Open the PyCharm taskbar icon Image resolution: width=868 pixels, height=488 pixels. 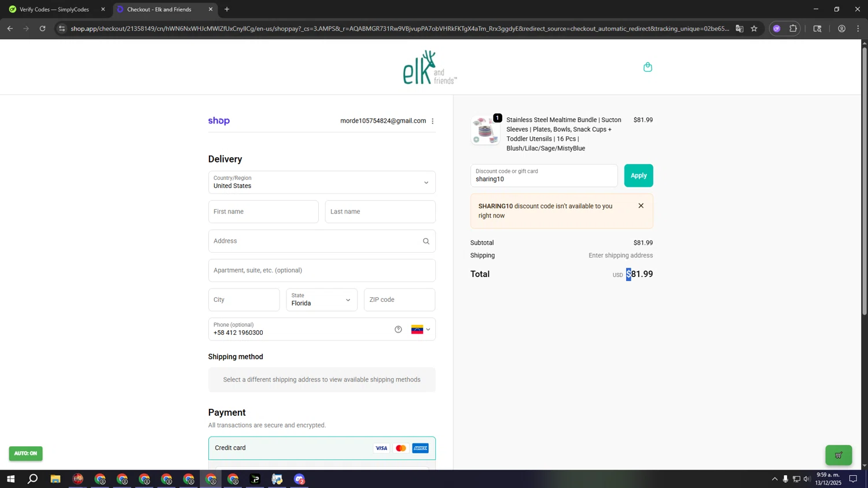pyautogui.click(x=255, y=479)
